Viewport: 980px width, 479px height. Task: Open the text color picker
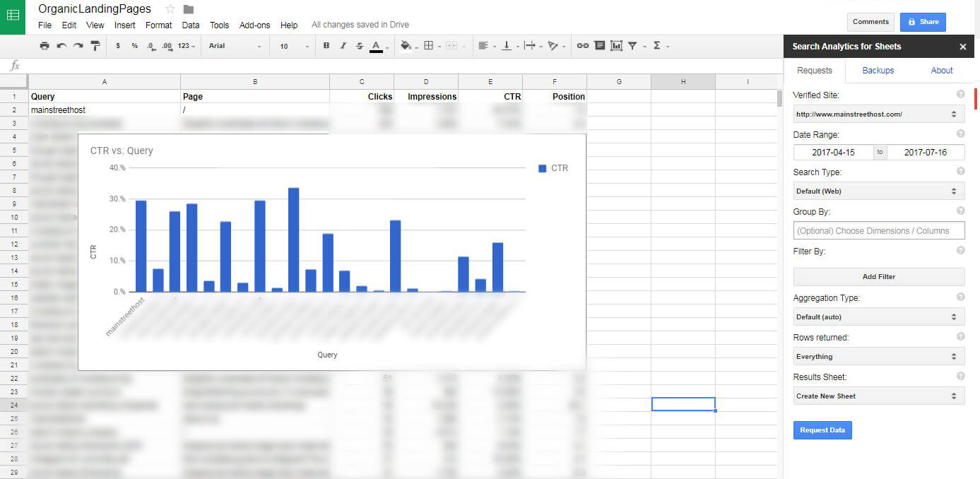pyautogui.click(x=377, y=46)
